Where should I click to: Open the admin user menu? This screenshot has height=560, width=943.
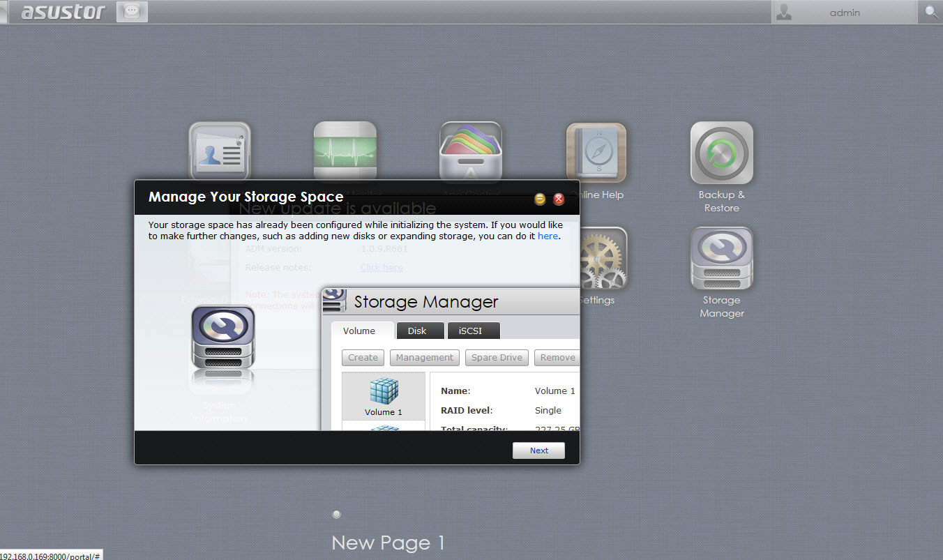coord(845,12)
